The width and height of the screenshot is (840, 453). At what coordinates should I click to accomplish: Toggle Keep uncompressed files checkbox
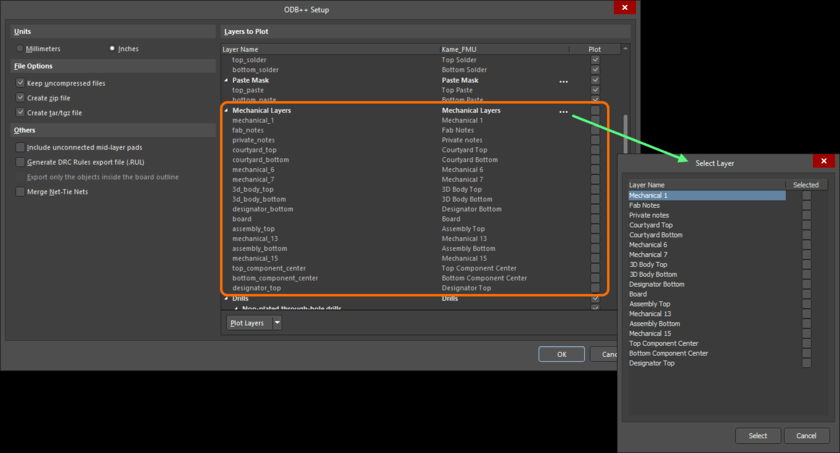(x=20, y=83)
